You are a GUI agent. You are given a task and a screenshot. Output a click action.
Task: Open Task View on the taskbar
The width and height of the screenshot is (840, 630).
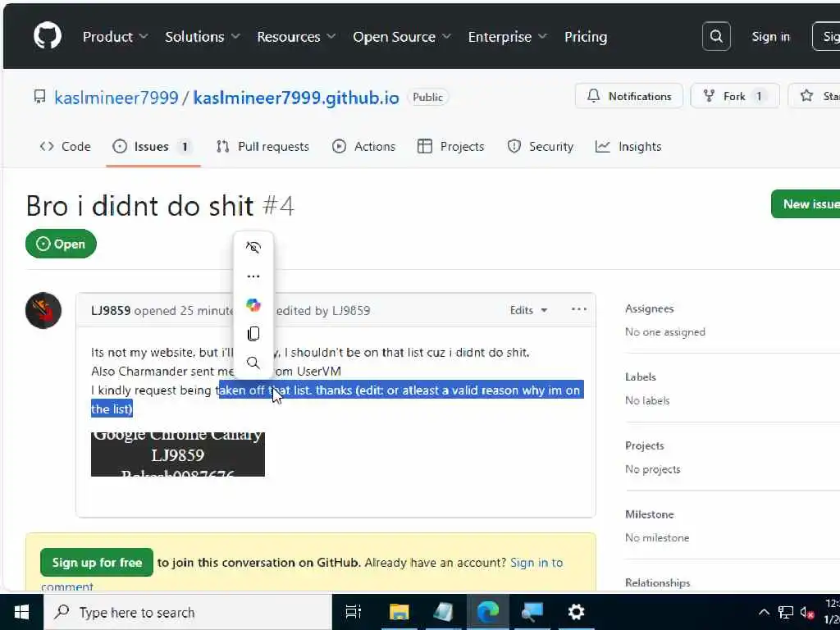(354, 612)
